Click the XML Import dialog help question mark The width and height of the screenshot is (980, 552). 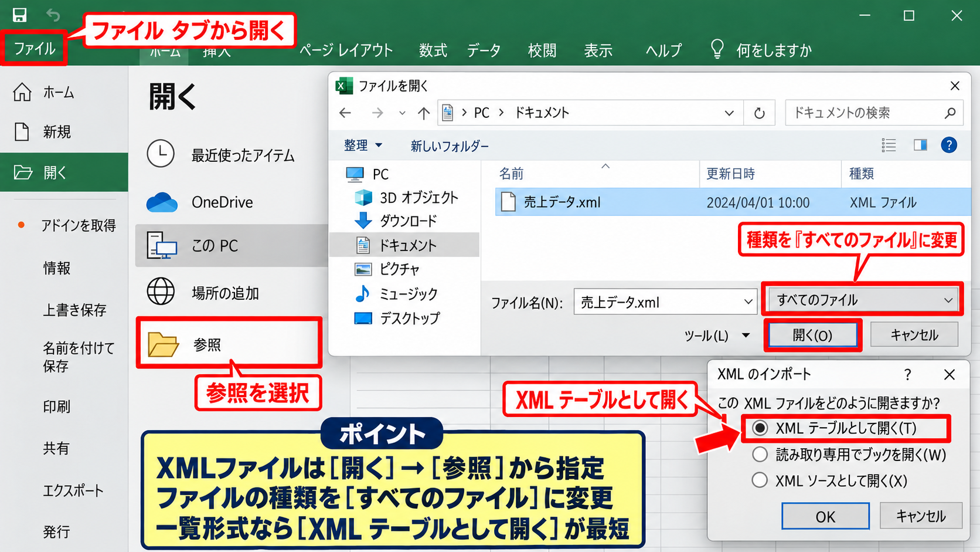coord(908,374)
